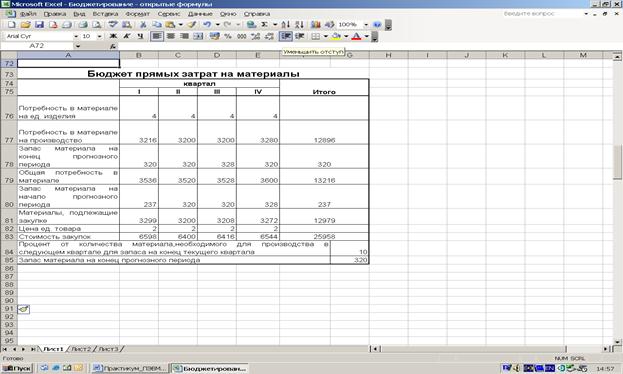Toggle underline (Ч) formatting
The width and height of the screenshot is (623, 374).
(140, 36)
